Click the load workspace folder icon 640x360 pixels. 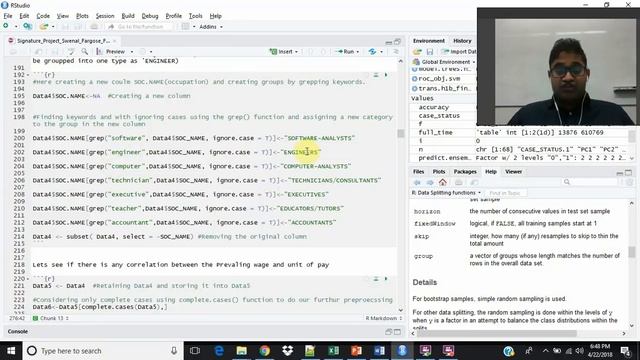(x=417, y=52)
